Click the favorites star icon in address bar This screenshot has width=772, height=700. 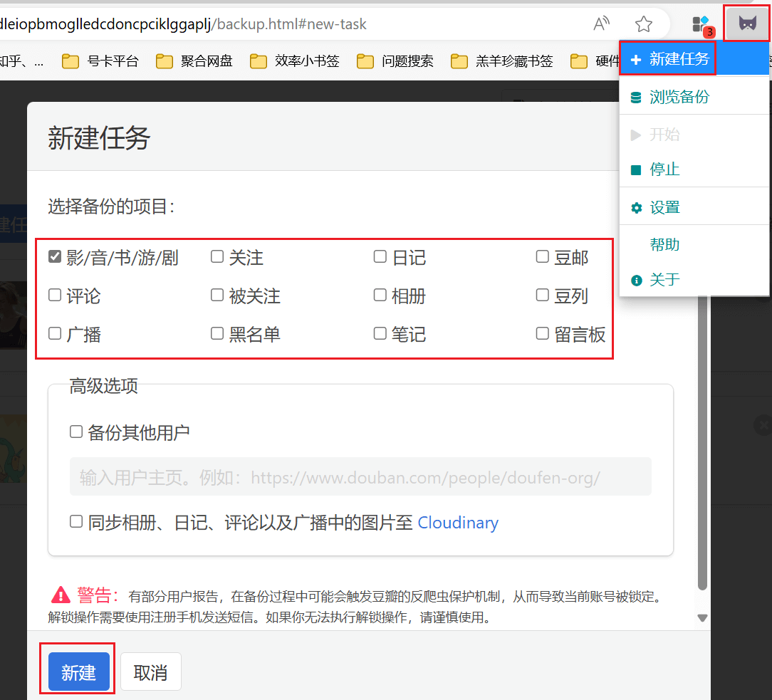tap(644, 25)
